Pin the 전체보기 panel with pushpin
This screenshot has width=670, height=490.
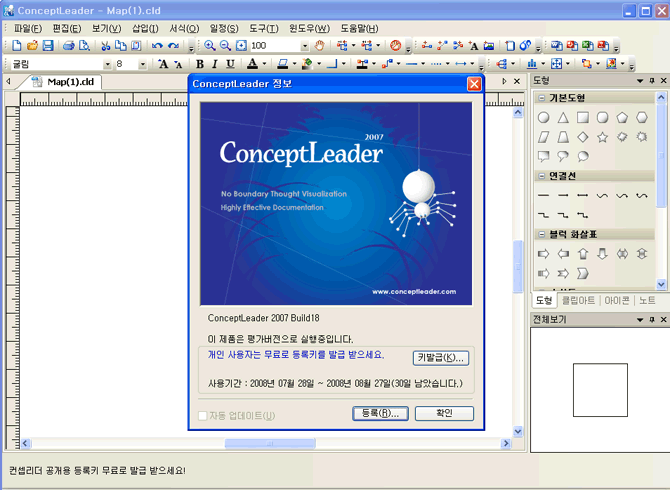click(x=652, y=320)
